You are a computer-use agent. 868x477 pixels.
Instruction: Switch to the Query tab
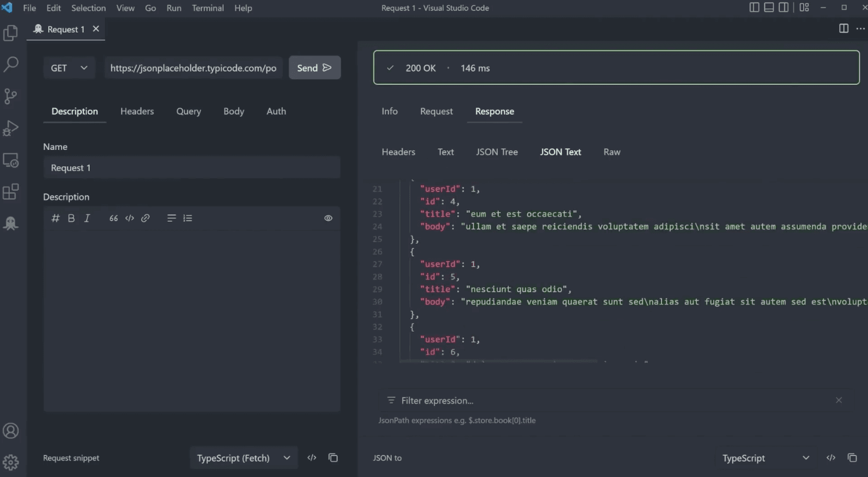189,111
